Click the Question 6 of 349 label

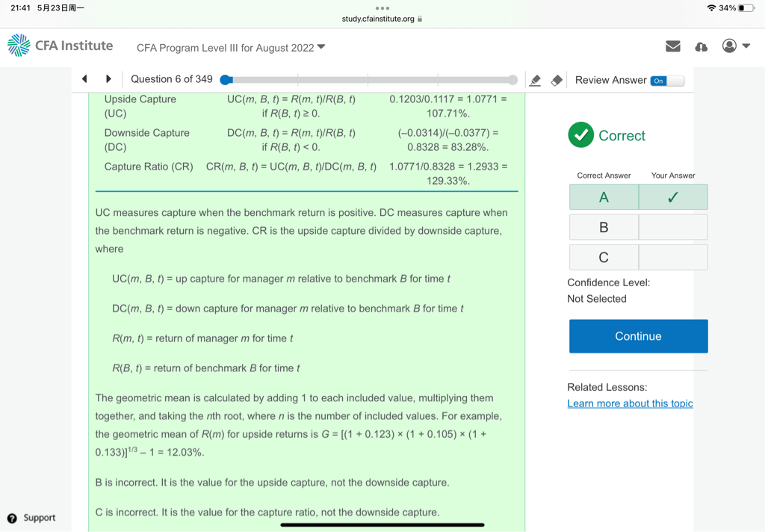click(x=171, y=79)
